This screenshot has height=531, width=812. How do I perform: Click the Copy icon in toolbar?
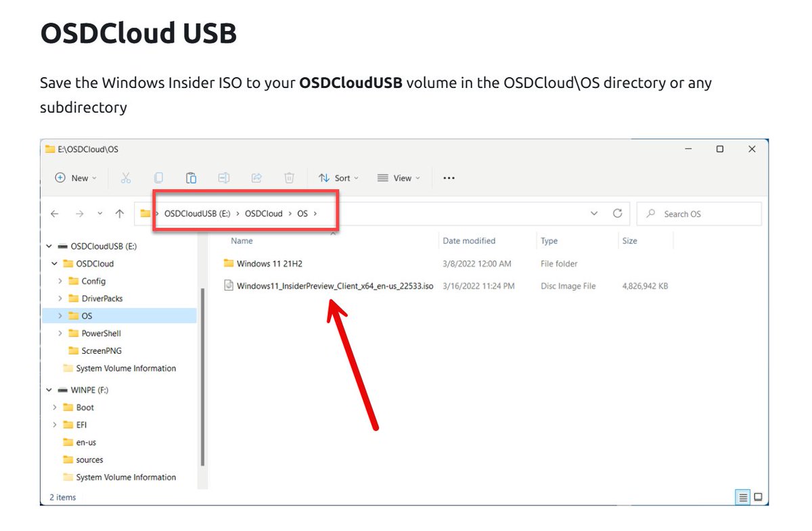[x=158, y=178]
